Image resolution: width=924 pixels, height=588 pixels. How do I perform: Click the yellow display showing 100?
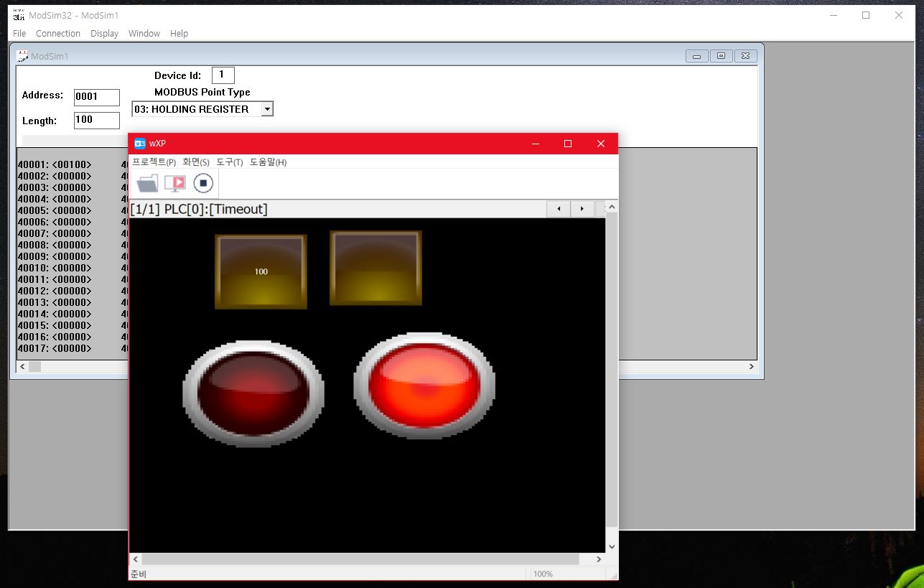261,272
